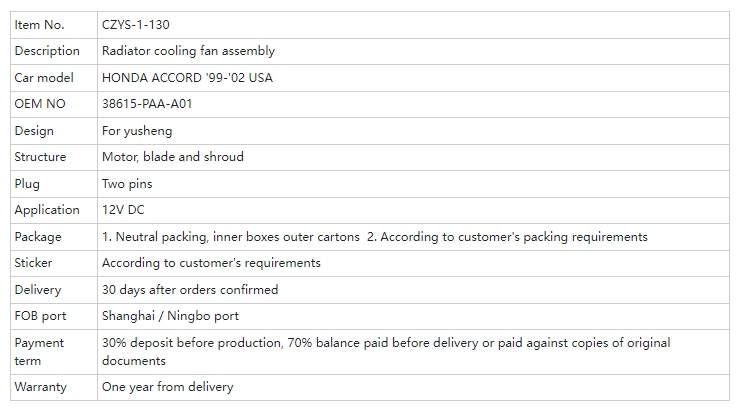Click the "OEM NO" row label
The width and height of the screenshot is (739, 411).
(40, 104)
